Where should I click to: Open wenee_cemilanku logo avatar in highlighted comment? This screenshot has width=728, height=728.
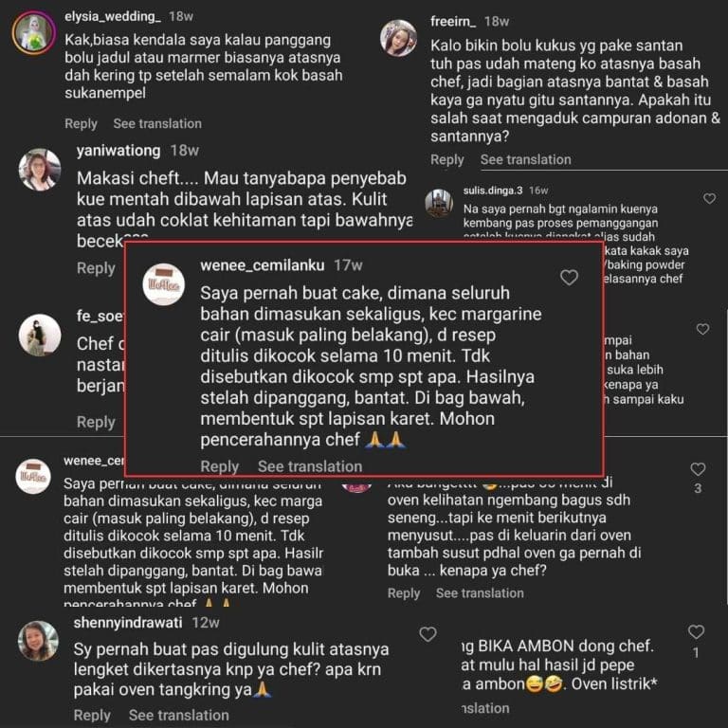[163, 284]
